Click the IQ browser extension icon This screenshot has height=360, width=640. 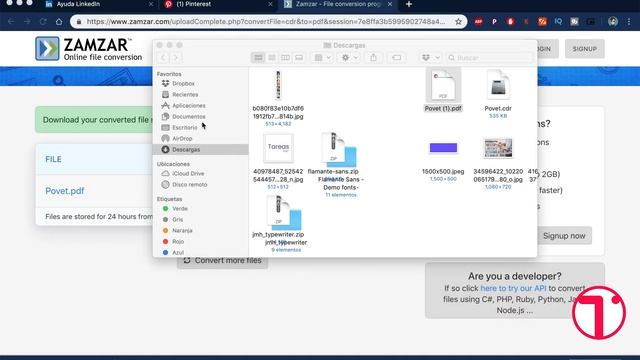(558, 22)
